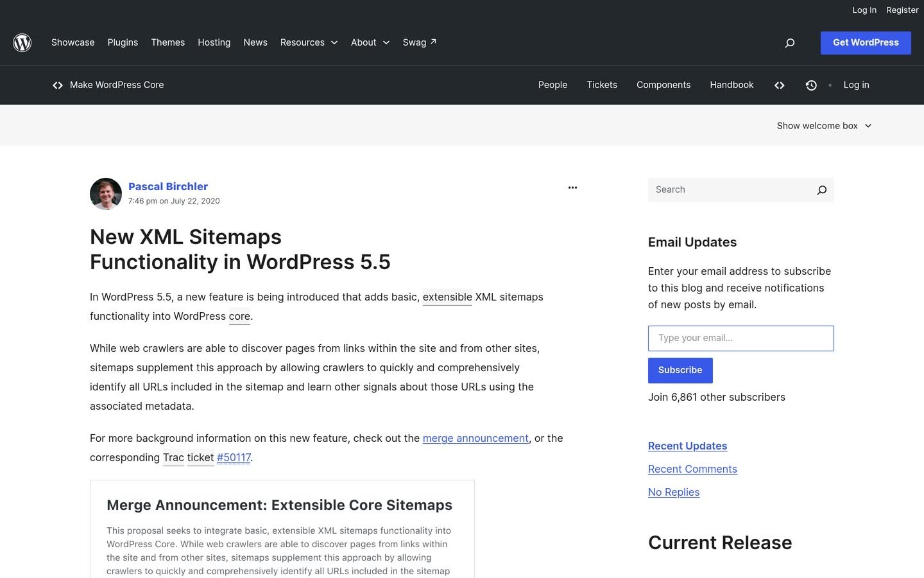Open the Swag external link
This screenshot has height=578, width=924.
tap(420, 42)
